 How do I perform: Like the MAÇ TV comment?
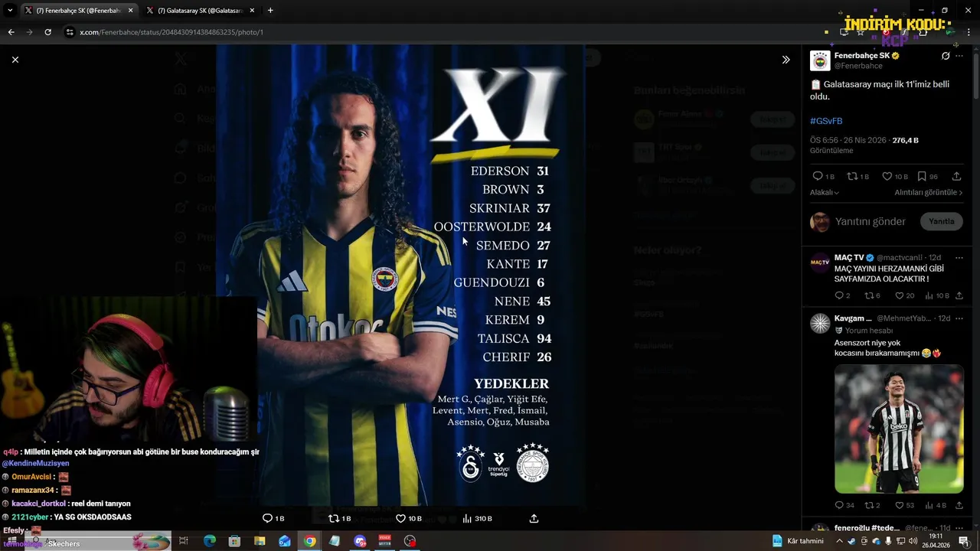point(899,295)
